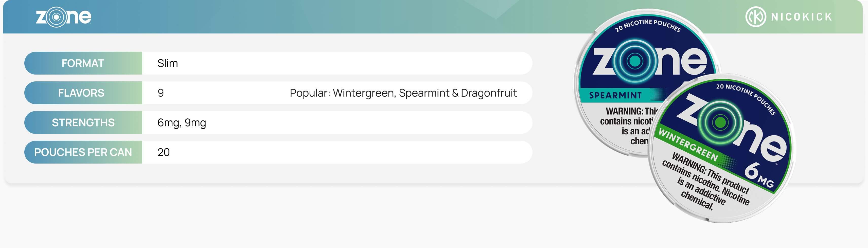Screen dimensions: 868x248
Task: Click the Zone logo in header
Action: click(x=63, y=17)
